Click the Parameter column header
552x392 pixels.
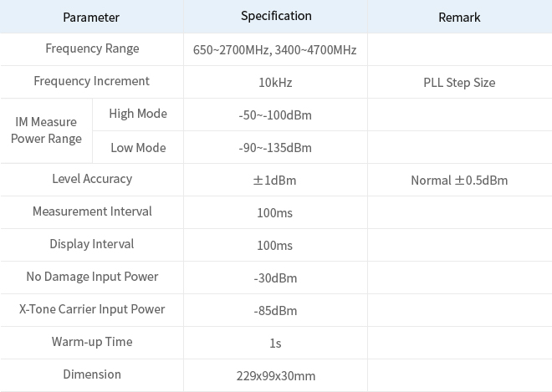(x=91, y=18)
